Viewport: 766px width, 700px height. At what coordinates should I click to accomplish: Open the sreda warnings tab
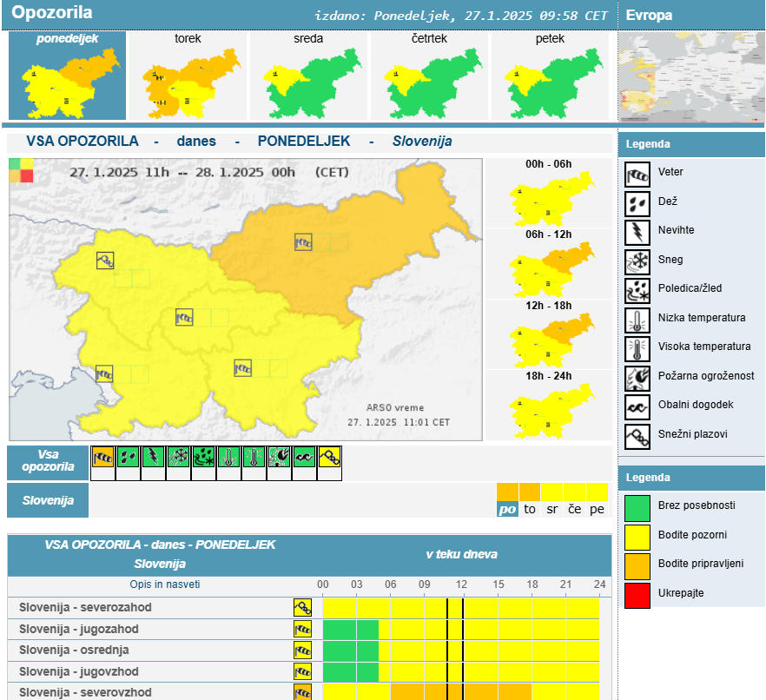pos(308,76)
